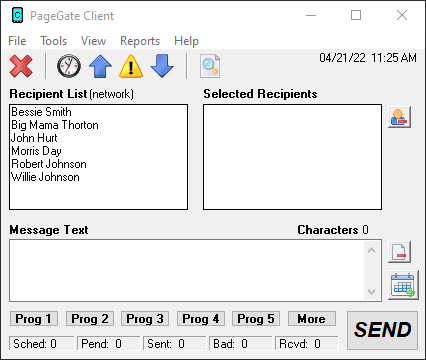Click message text scrollbar down arrow
The height and width of the screenshot is (360, 426).
point(371,291)
